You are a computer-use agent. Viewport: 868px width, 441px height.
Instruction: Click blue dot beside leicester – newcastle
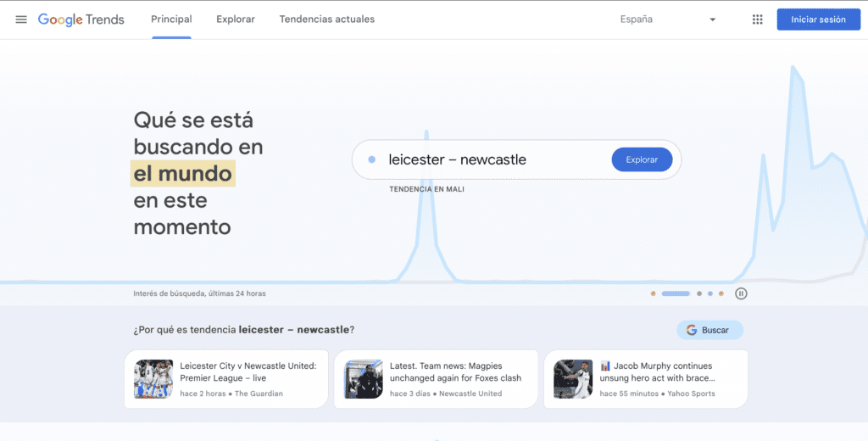pyautogui.click(x=372, y=159)
